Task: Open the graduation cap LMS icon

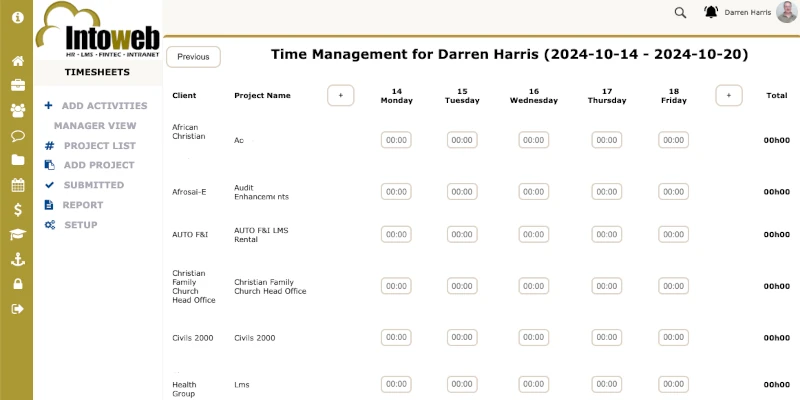Action: tap(18, 235)
